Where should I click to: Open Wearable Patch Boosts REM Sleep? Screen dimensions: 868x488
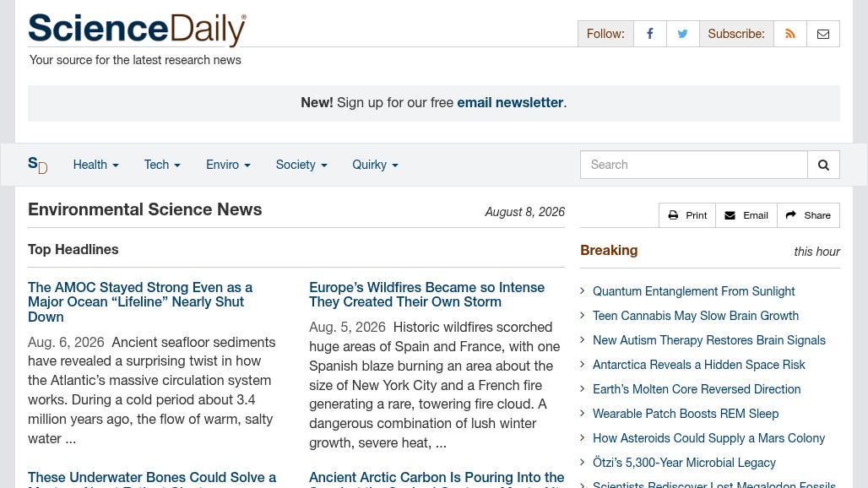(x=686, y=414)
